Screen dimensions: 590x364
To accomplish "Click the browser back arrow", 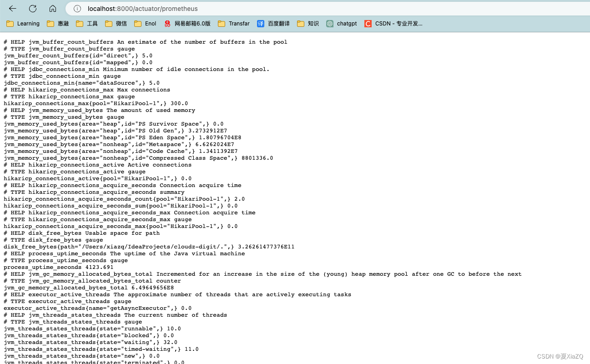I will 12,9.
